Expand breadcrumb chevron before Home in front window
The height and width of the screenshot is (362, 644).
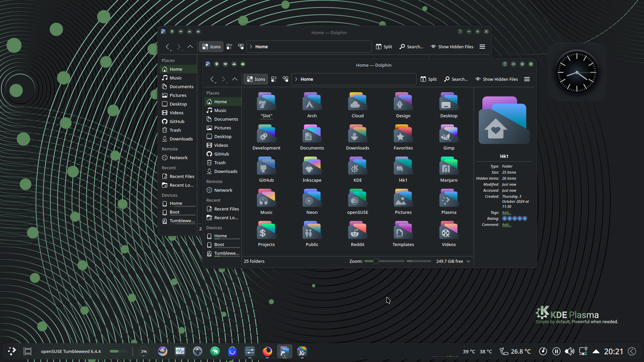296,79
